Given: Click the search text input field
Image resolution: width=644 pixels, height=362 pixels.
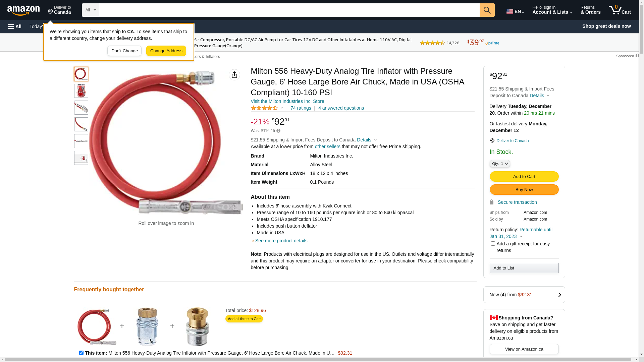Looking at the screenshot, I should [289, 10].
